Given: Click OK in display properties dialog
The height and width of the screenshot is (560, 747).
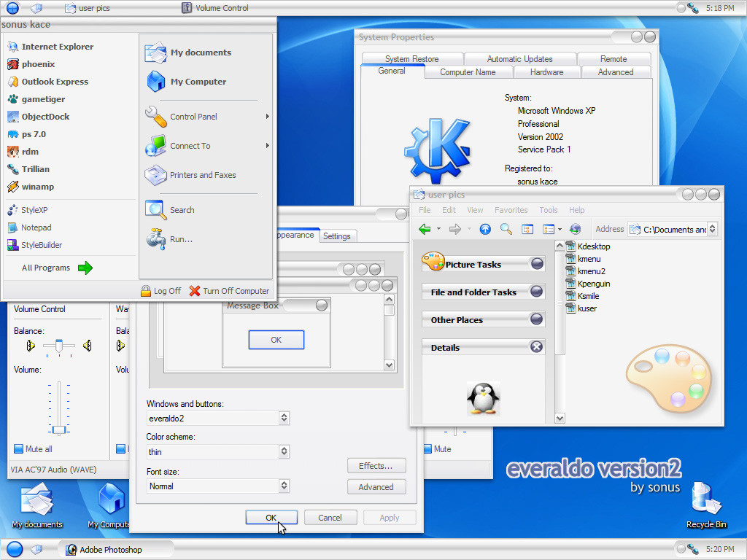Looking at the screenshot, I should [x=271, y=518].
